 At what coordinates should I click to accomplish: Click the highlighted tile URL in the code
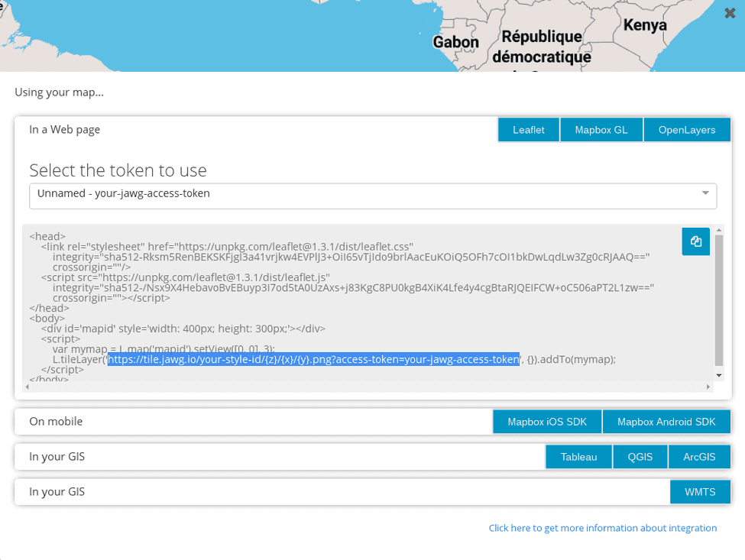315,359
